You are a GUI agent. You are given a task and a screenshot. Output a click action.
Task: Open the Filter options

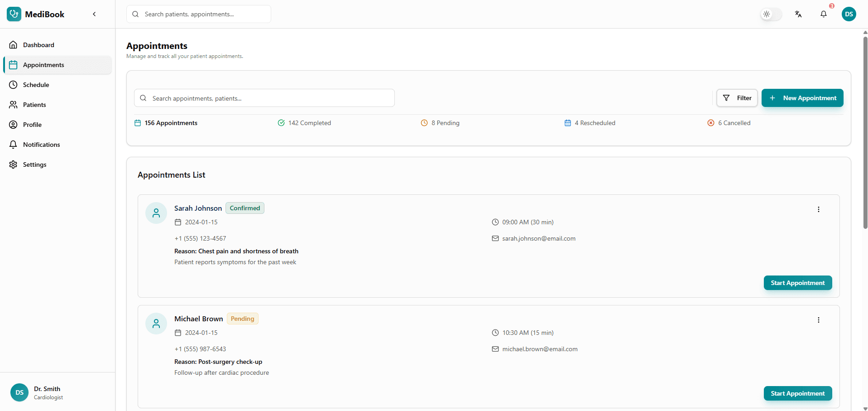(737, 98)
